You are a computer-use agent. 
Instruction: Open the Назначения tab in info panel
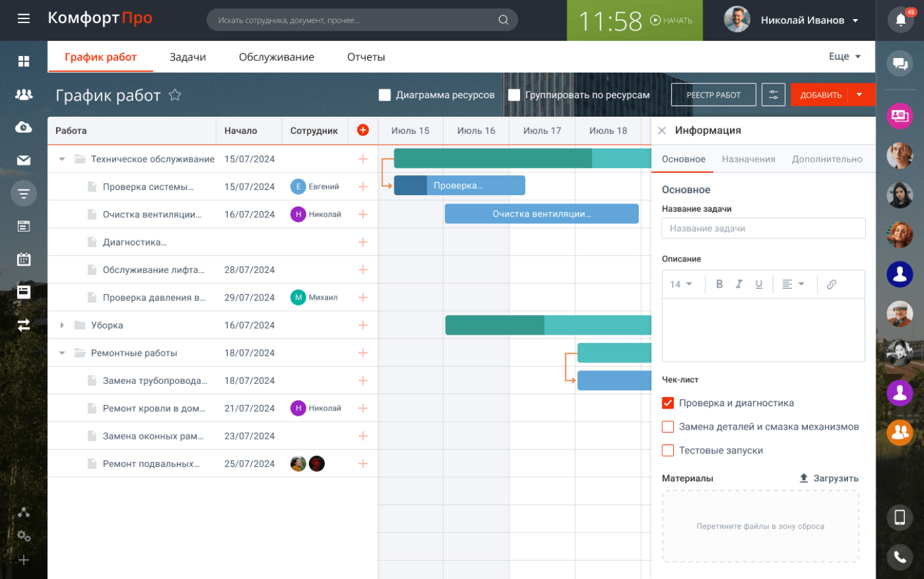click(748, 159)
